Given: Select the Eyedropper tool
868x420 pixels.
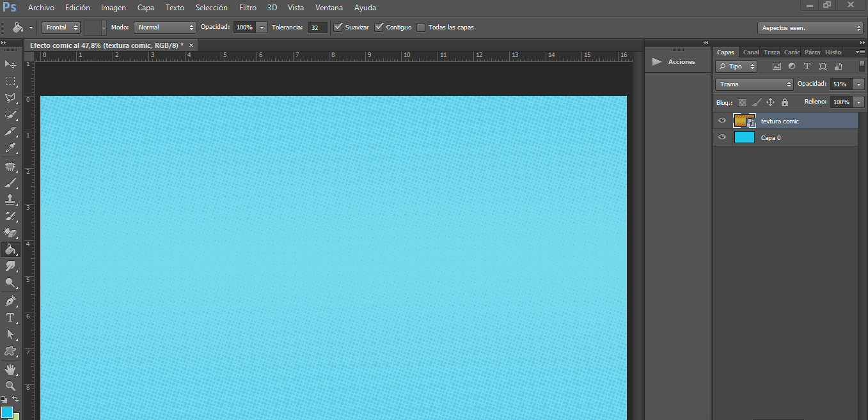Looking at the screenshot, I should (10, 148).
